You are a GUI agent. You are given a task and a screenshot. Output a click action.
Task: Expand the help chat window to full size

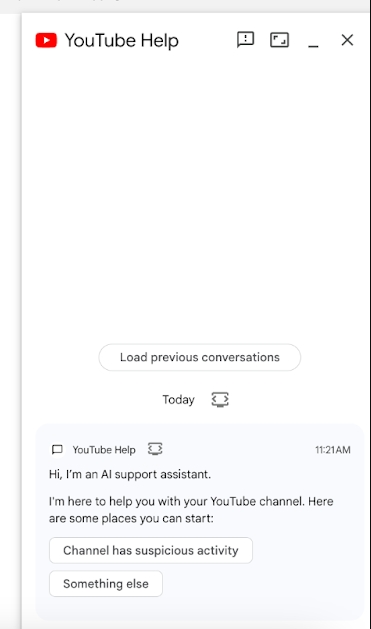[279, 40]
